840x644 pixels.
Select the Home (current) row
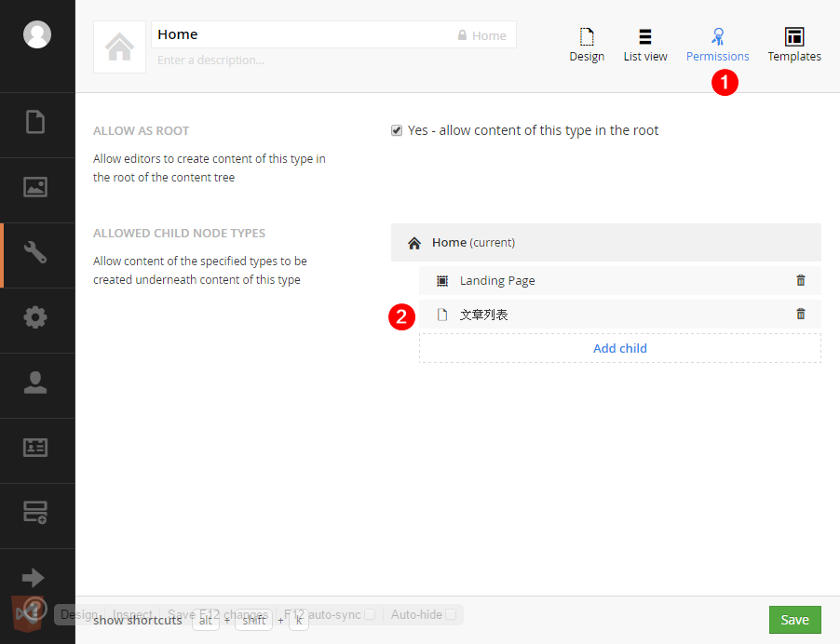606,243
